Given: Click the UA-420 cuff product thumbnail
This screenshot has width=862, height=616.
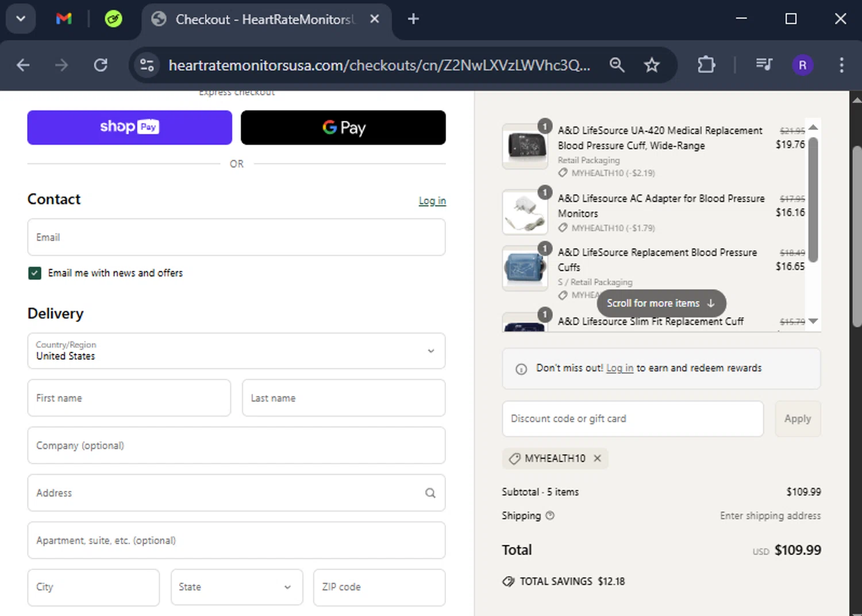Looking at the screenshot, I should [x=525, y=146].
